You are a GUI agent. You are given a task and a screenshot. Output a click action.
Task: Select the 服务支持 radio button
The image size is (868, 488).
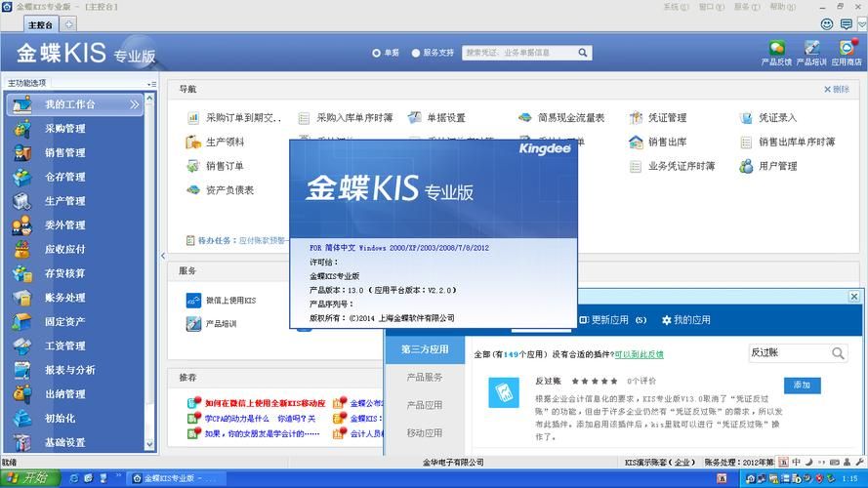point(416,53)
